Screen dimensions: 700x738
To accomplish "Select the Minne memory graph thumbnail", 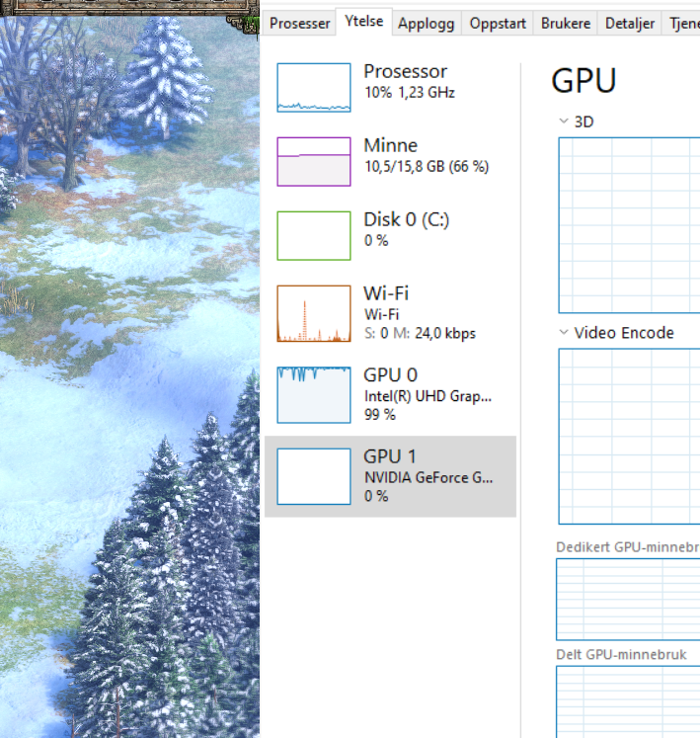I will (x=314, y=161).
